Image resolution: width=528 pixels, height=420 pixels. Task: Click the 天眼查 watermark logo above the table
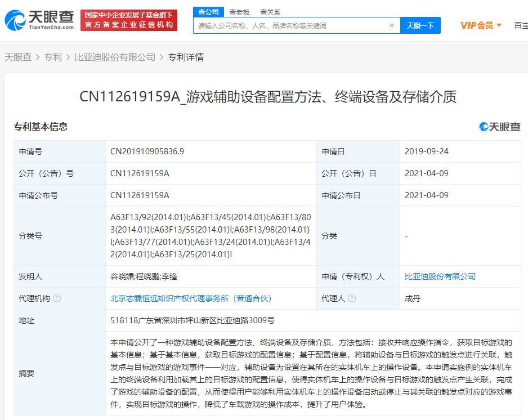click(500, 127)
